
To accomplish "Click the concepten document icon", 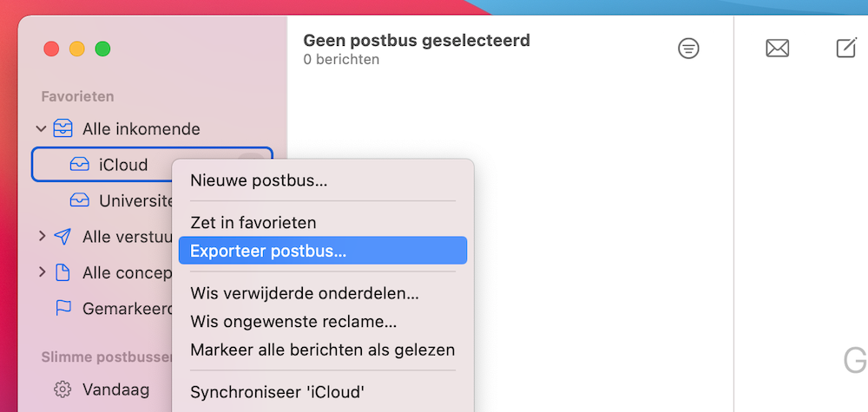I will click(63, 272).
